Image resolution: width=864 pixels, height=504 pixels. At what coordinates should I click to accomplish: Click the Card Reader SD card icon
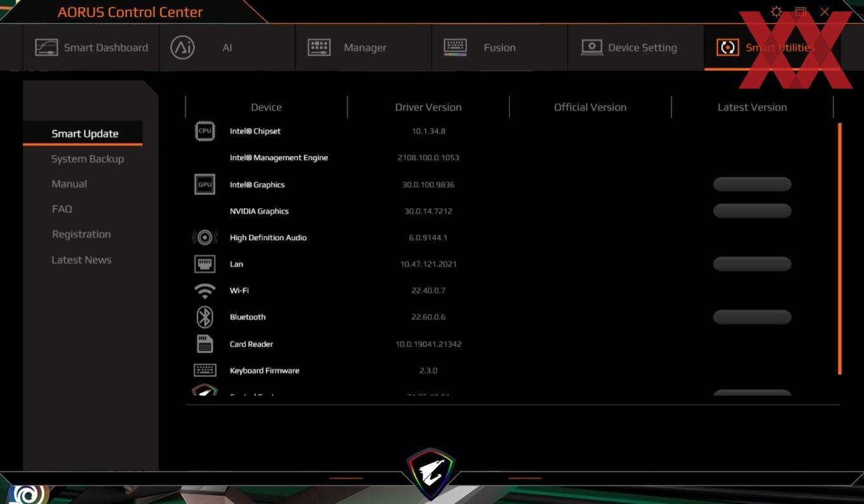pos(205,343)
